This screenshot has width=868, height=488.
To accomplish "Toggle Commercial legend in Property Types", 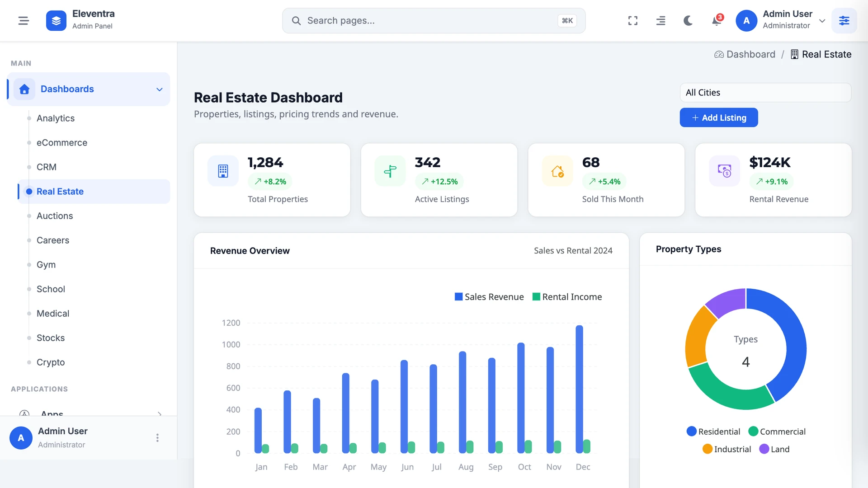I will coord(777,432).
